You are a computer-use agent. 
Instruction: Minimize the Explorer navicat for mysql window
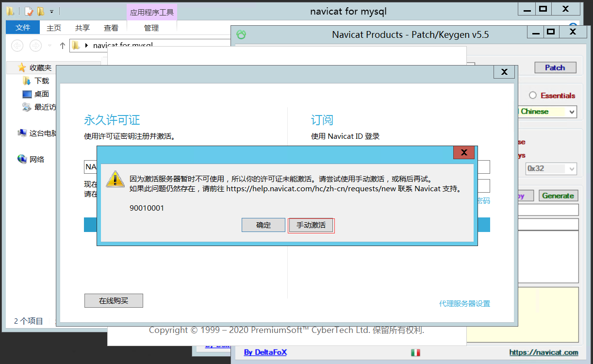pos(527,9)
